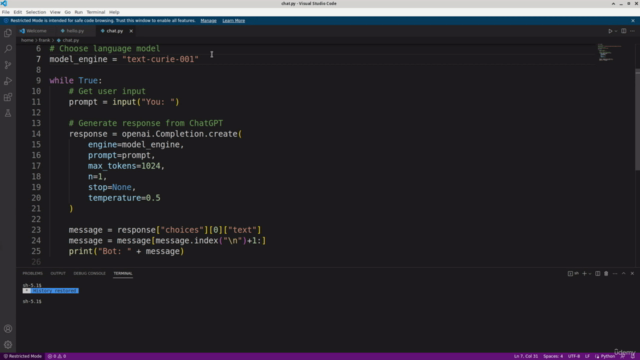Open editor More Actions ellipsis
Screen dimensions: 640x360
[x=633, y=31]
